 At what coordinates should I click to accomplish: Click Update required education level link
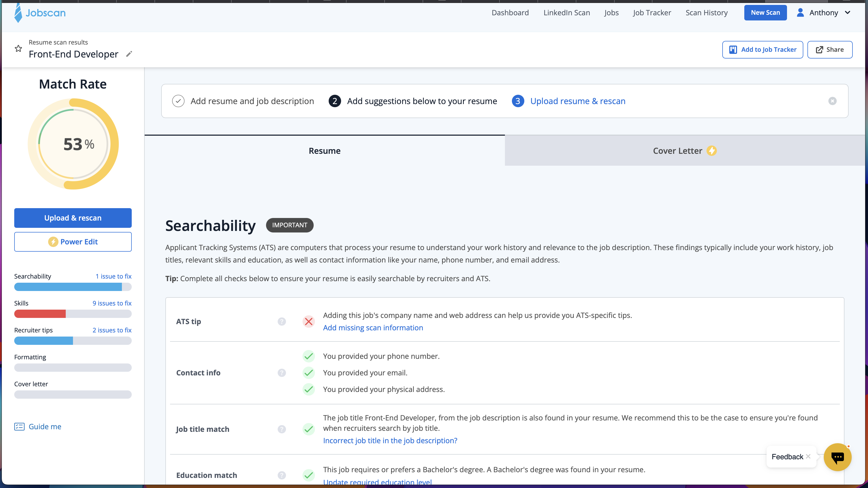click(x=377, y=482)
